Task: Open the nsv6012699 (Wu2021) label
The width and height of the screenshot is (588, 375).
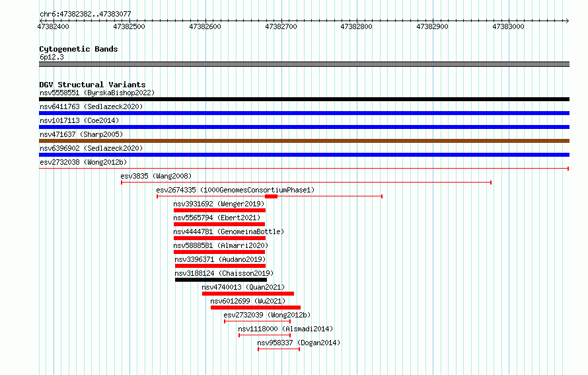Action: pyautogui.click(x=248, y=301)
